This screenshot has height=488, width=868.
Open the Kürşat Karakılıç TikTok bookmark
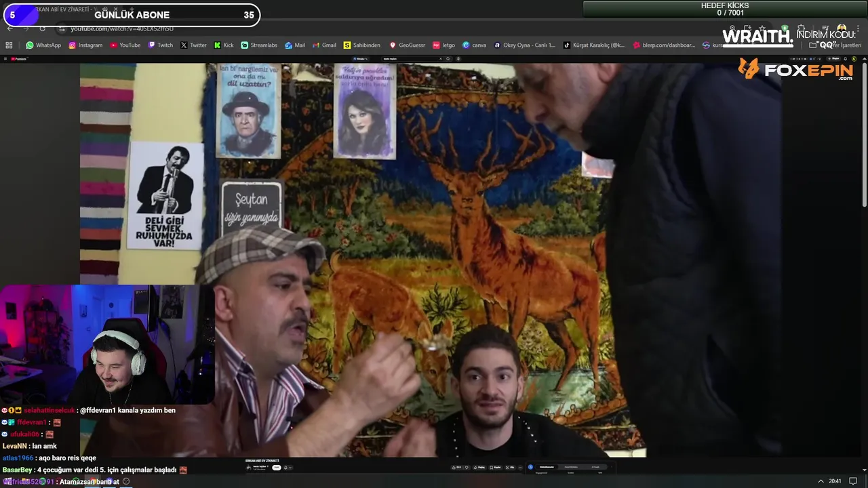point(594,45)
